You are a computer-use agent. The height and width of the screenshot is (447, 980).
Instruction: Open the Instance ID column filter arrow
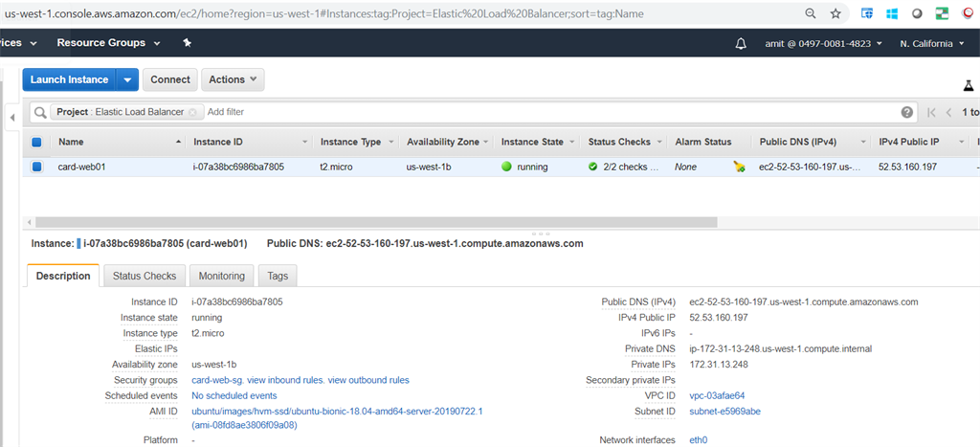click(x=305, y=143)
